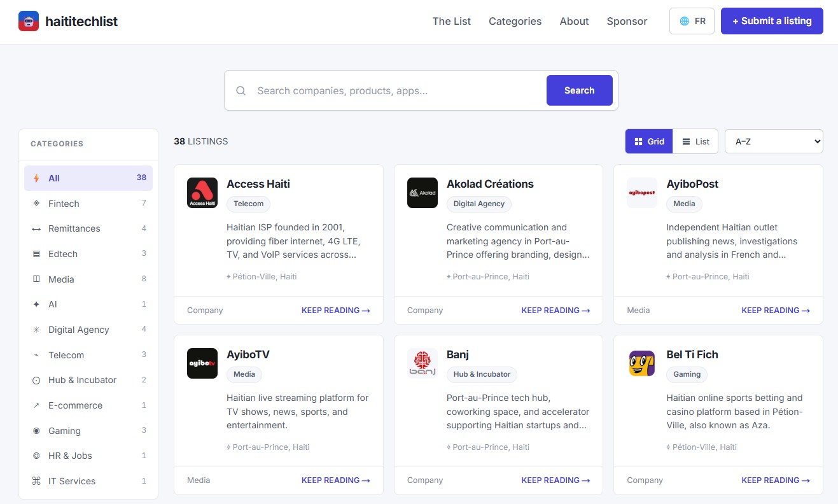Click the Akolad Créations logo thumbnail

(x=422, y=193)
